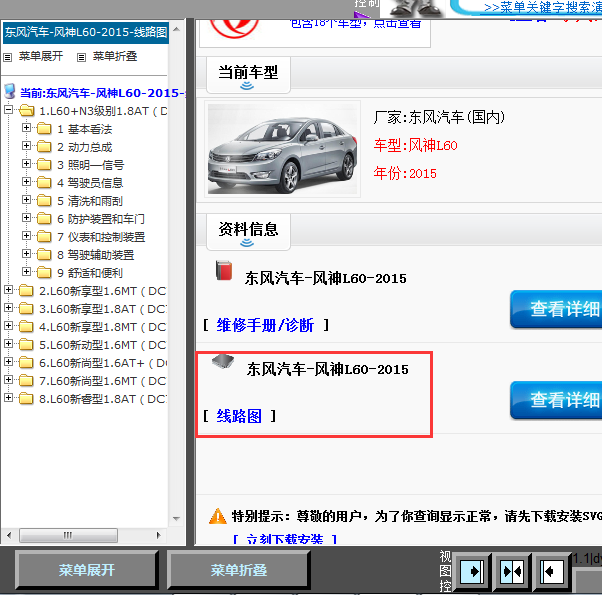This screenshot has height=595, width=602.
Task: Click the tree panel scroll-down arrow
Action: click(177, 519)
